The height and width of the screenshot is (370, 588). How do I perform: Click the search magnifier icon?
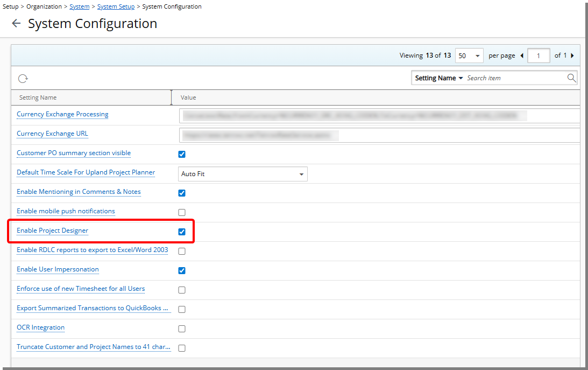[x=571, y=78]
